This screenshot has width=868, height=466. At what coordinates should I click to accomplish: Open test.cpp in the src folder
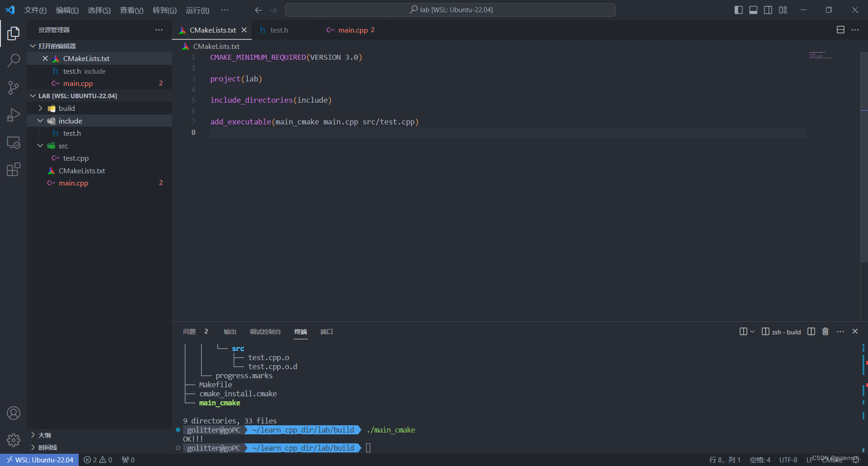click(x=99, y=158)
